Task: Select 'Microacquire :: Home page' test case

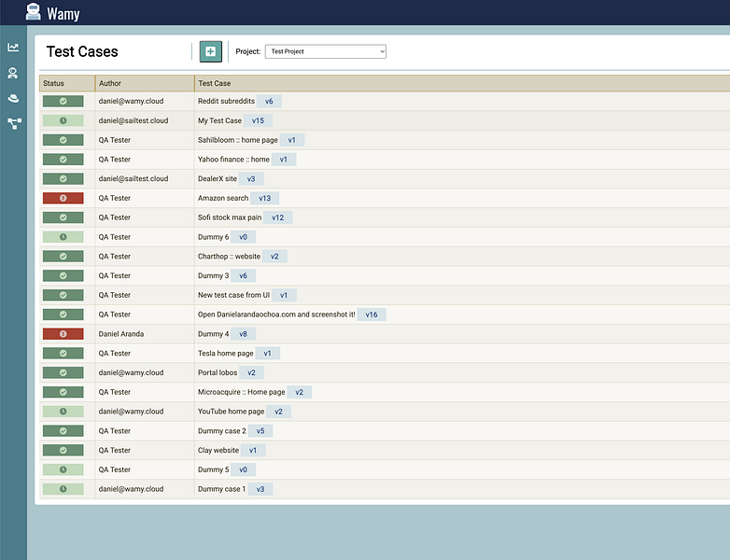Action: point(241,392)
